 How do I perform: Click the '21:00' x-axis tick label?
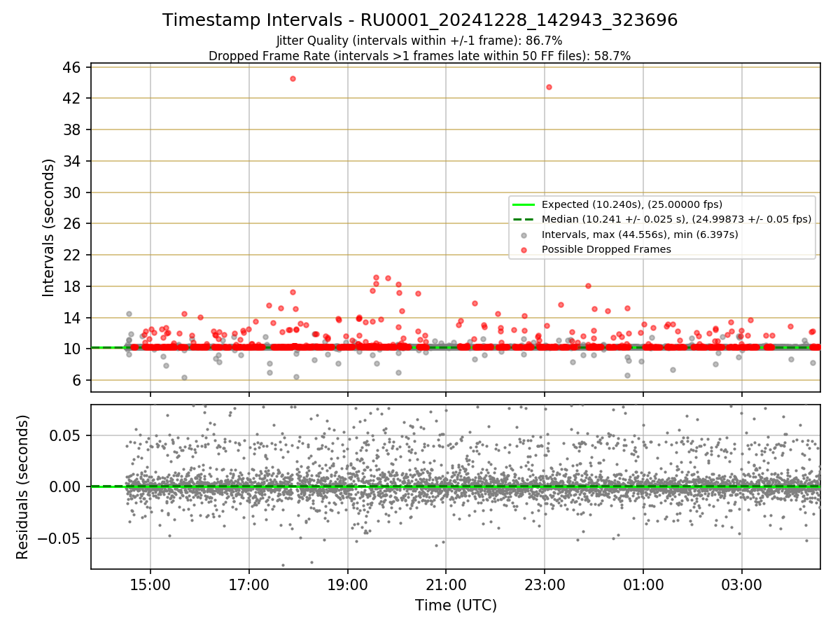pyautogui.click(x=446, y=584)
